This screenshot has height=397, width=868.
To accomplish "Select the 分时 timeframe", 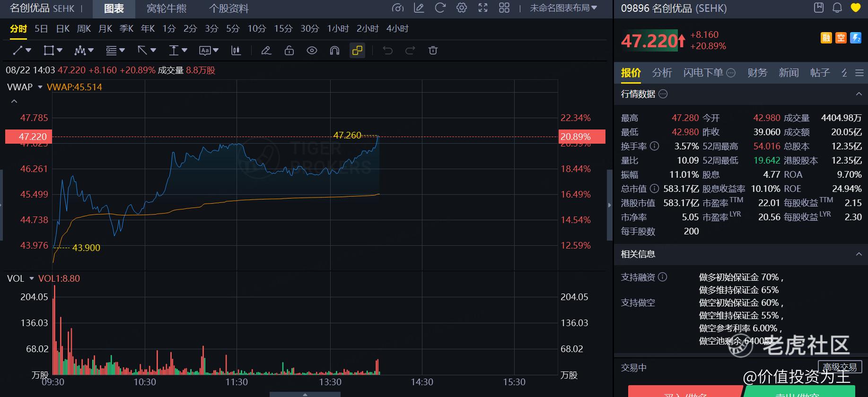I will click(x=18, y=29).
